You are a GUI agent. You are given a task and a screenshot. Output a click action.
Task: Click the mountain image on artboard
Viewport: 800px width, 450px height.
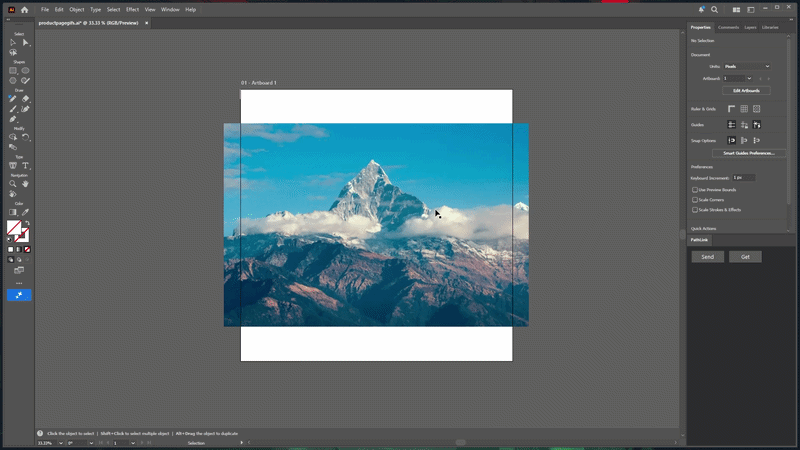(x=376, y=224)
